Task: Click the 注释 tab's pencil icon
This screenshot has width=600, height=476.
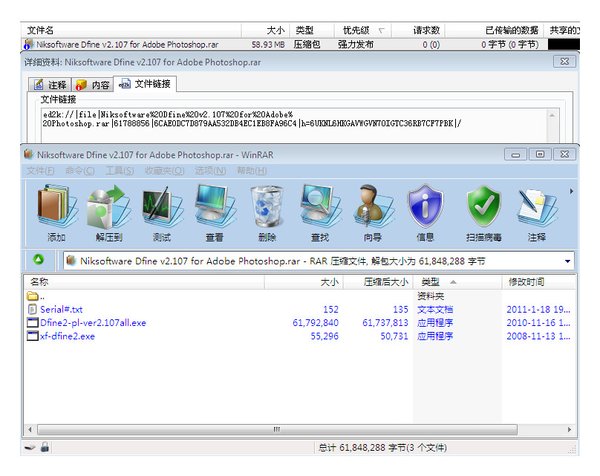Action: click(38, 84)
